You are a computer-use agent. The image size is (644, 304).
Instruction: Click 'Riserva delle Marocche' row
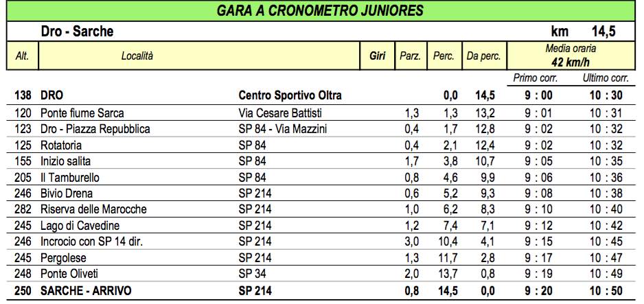tap(320, 209)
